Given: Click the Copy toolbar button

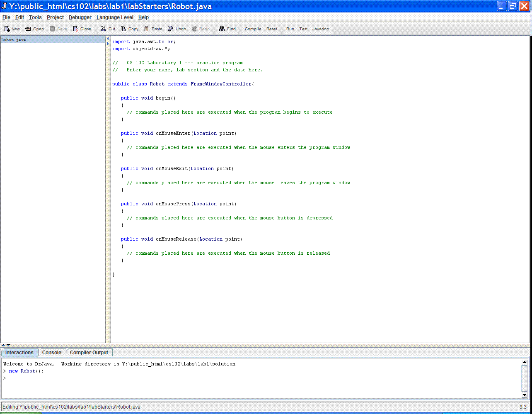Looking at the screenshot, I should [130, 29].
